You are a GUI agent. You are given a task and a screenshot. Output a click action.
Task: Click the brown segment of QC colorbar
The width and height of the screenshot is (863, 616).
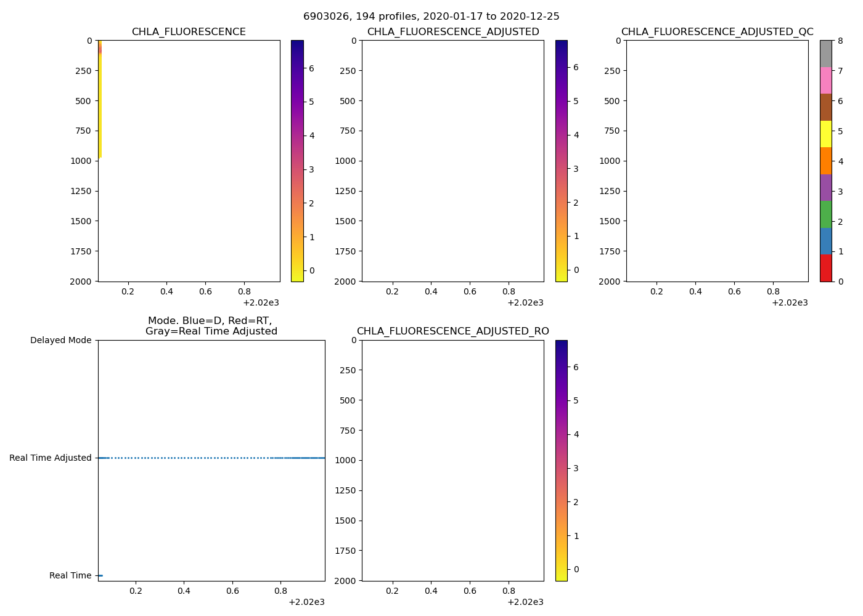[x=825, y=107]
